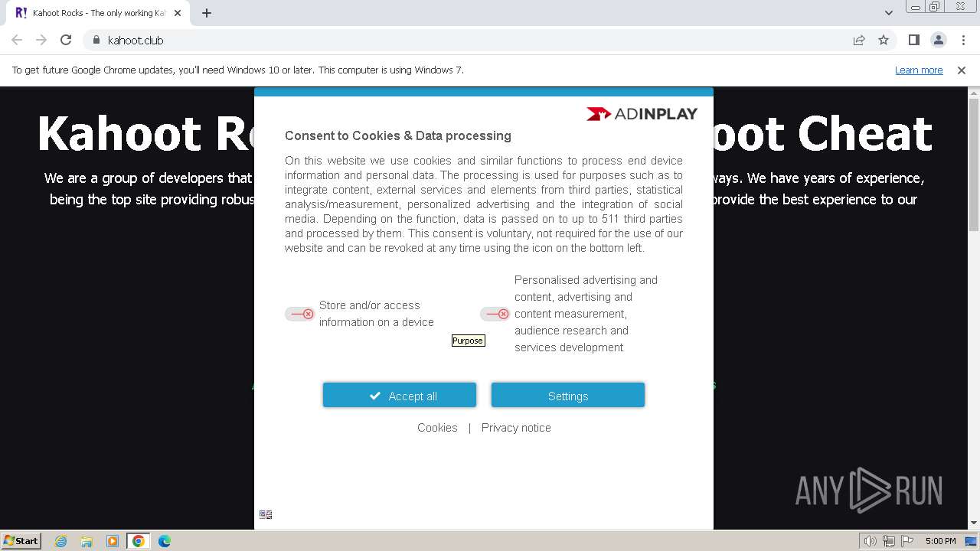The image size is (980, 551).
Task: Switch to Chrome taskbar icon
Action: [139, 541]
